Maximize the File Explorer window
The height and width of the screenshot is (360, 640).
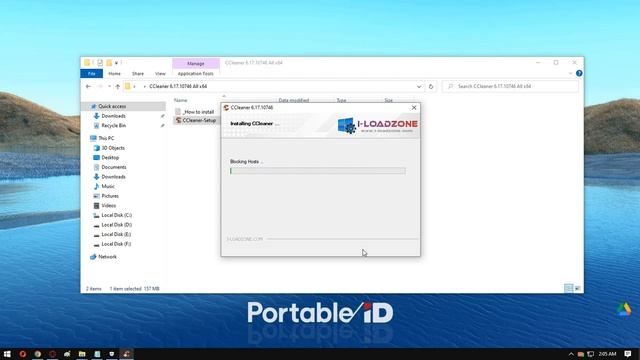[x=556, y=62]
